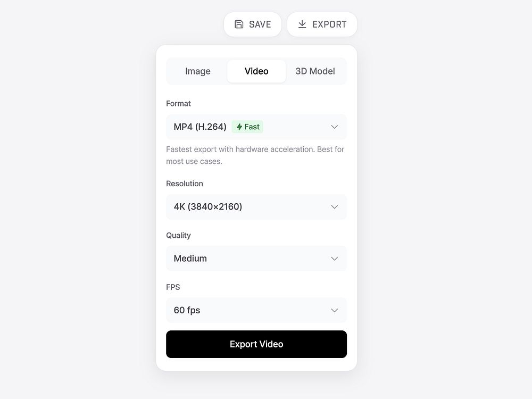Click the lightning bolt icon in Fast badge
The image size is (532, 399).
[239, 127]
